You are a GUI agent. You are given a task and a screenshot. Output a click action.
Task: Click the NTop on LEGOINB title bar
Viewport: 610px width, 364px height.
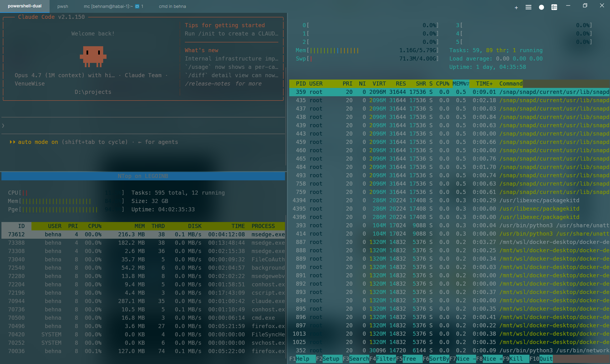pyautogui.click(x=143, y=176)
